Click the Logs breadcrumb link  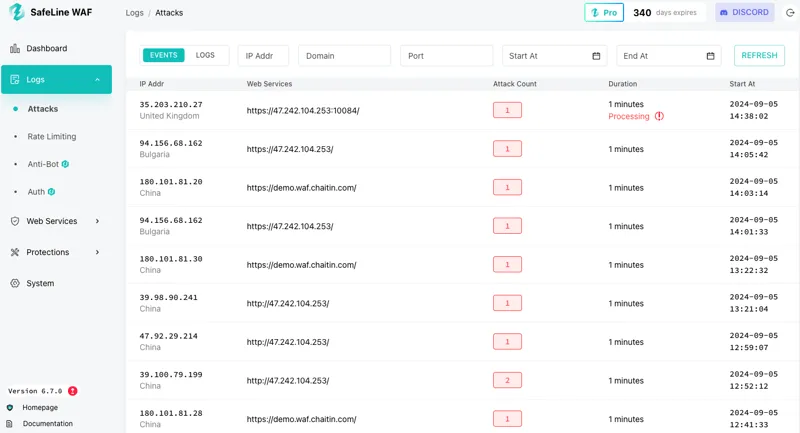pyautogui.click(x=134, y=13)
